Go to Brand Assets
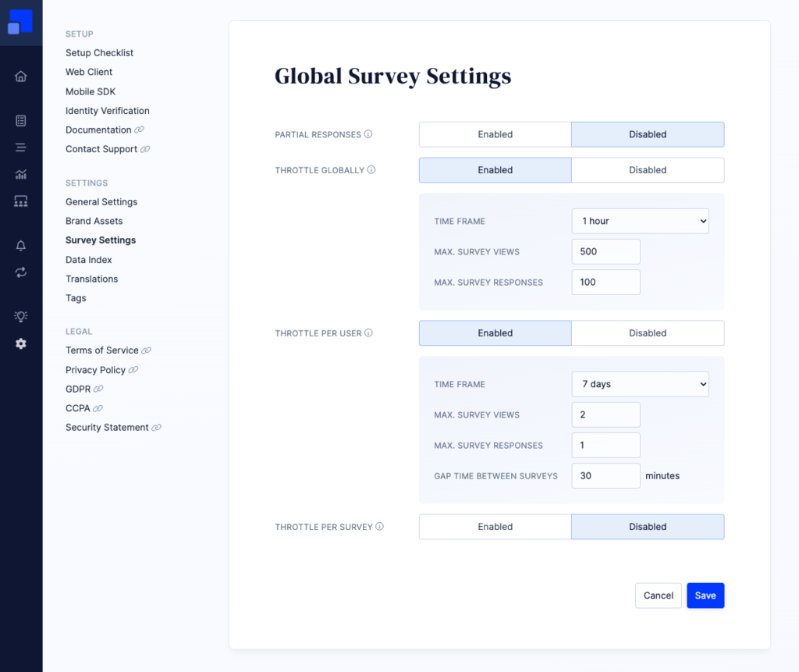This screenshot has width=799, height=672. coord(94,221)
